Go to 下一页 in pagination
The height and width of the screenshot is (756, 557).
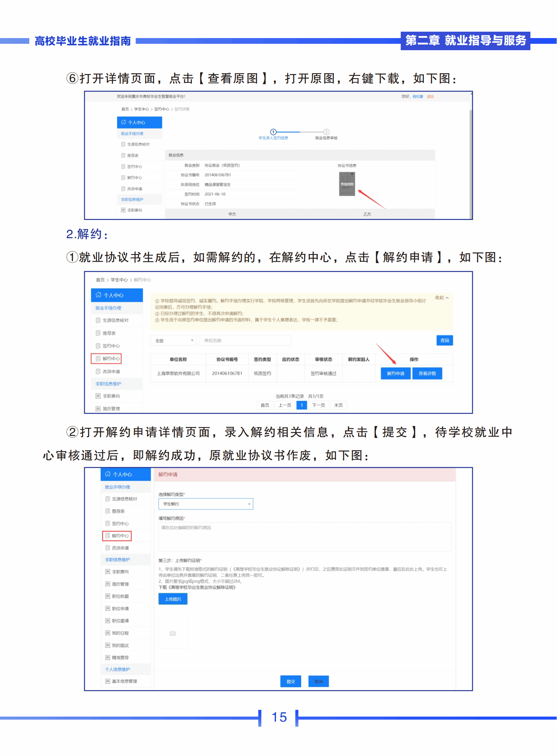point(318,405)
